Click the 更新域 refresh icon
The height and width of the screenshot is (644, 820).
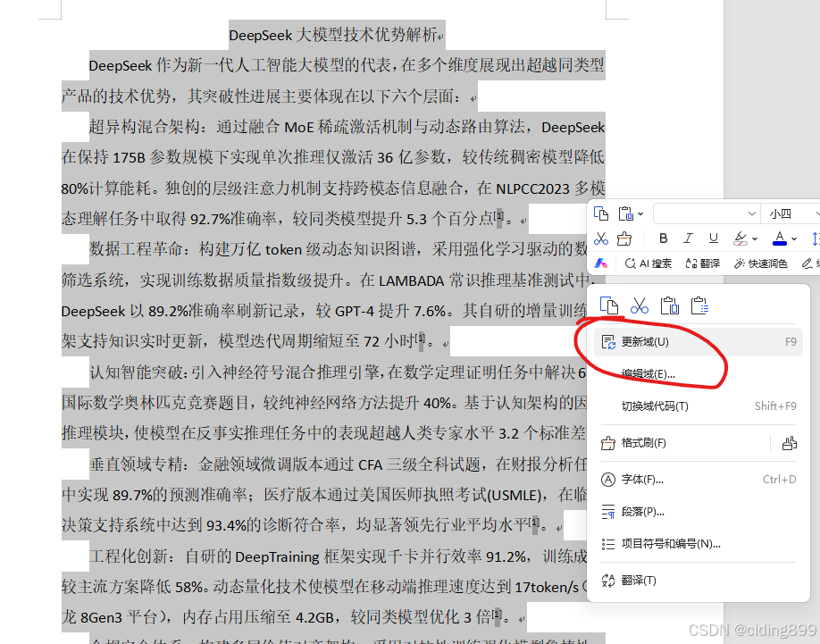click(608, 342)
